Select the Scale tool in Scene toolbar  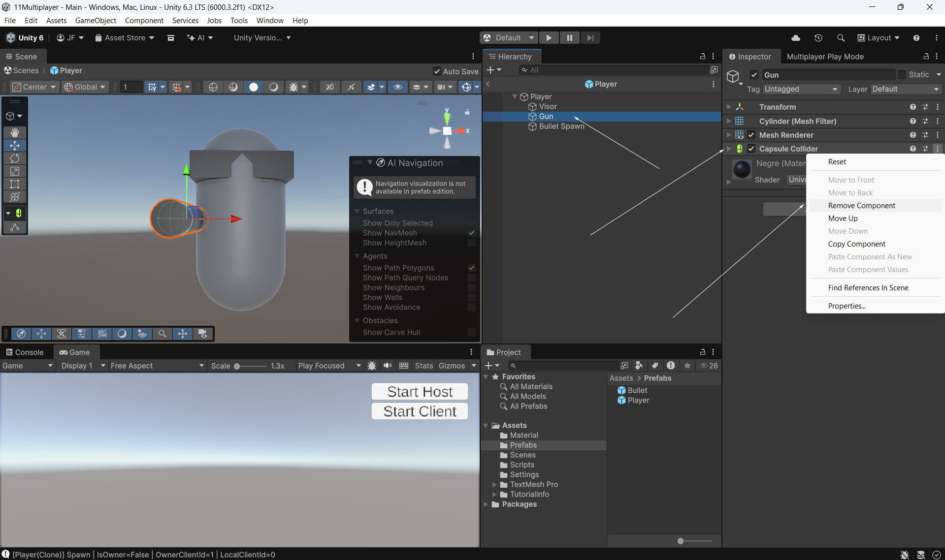pyautogui.click(x=15, y=171)
